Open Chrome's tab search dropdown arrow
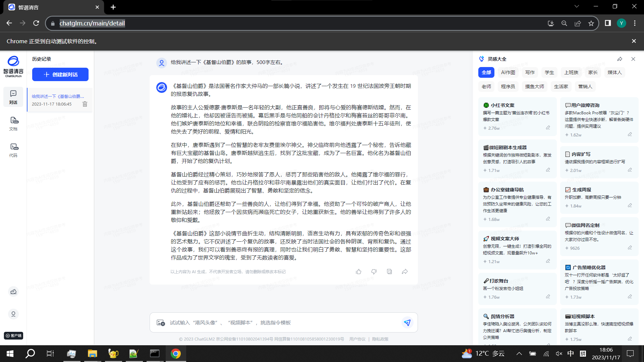This screenshot has width=644, height=362. pos(577,6)
